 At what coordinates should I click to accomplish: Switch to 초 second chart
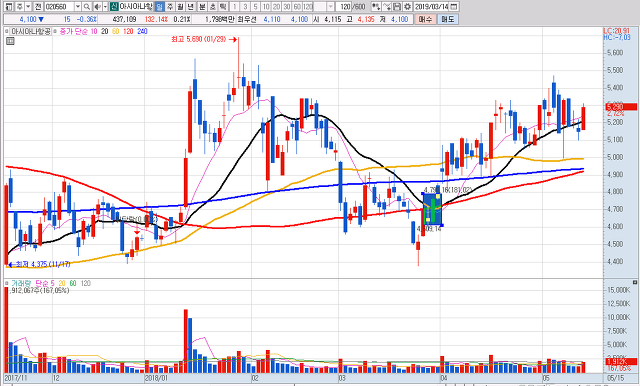213,7
